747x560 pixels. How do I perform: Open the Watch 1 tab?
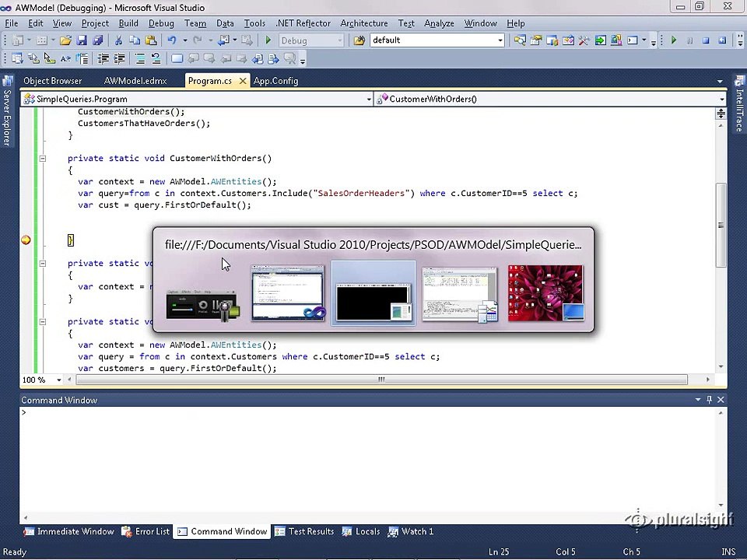411,531
